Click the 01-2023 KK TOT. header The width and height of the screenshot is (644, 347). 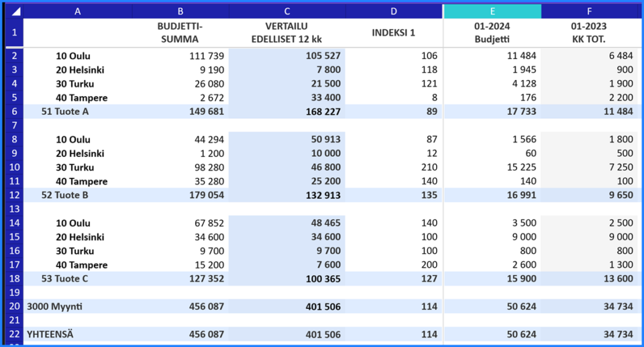(x=590, y=32)
